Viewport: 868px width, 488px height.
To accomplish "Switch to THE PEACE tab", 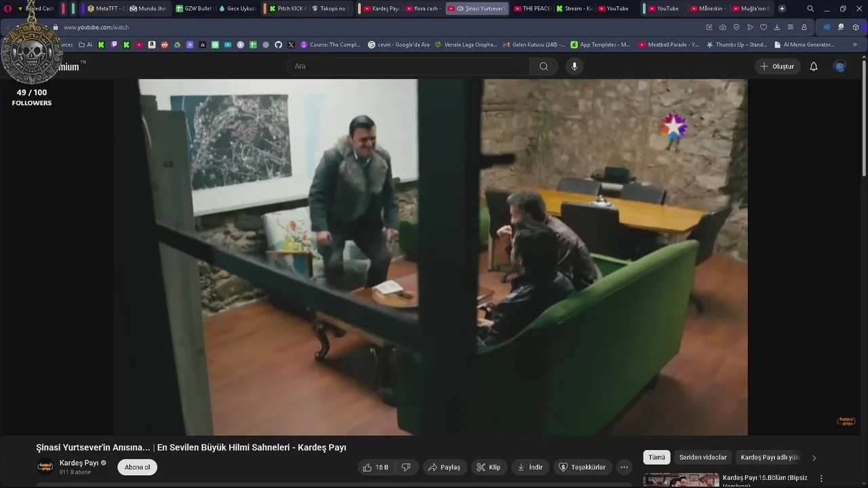I will pos(532,9).
